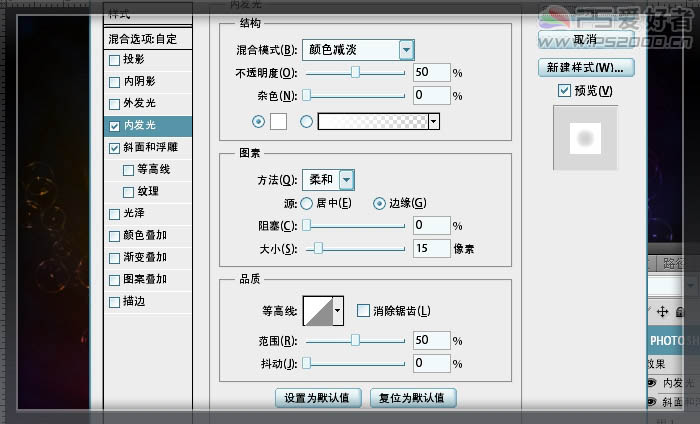Check the 消除锯齿 anti-alias option

coord(363,310)
